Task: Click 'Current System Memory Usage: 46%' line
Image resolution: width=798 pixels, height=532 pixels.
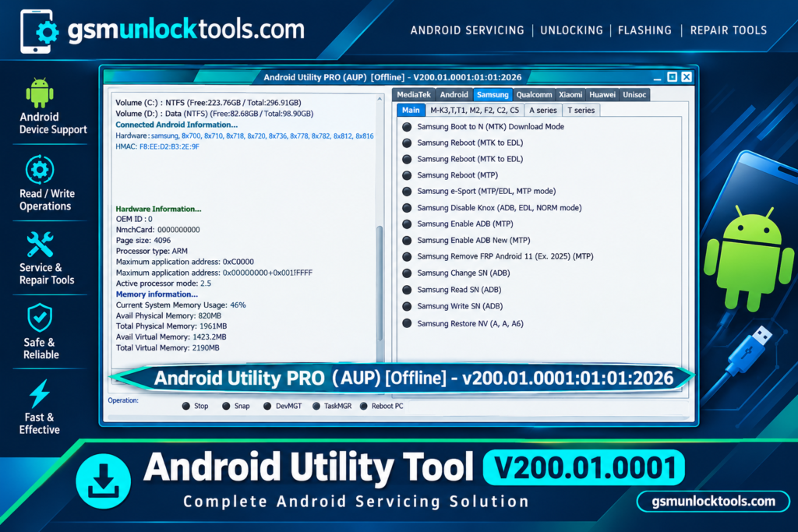Action: click(181, 305)
